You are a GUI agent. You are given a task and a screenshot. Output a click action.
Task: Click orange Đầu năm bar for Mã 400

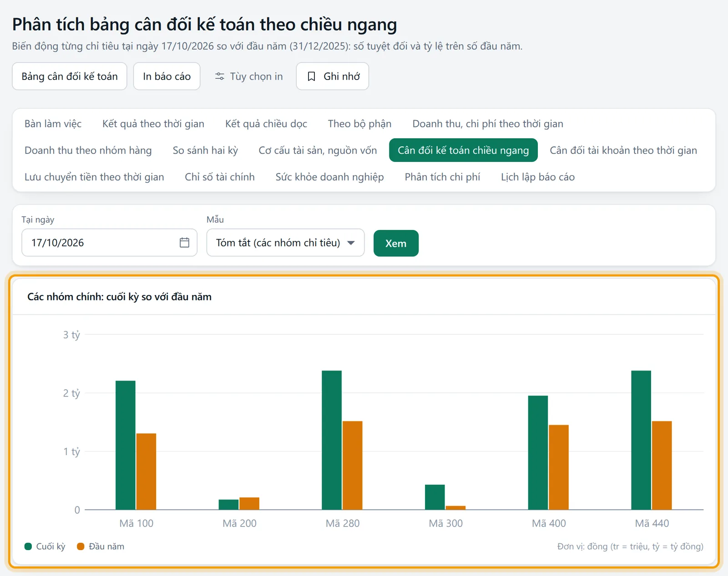click(559, 467)
